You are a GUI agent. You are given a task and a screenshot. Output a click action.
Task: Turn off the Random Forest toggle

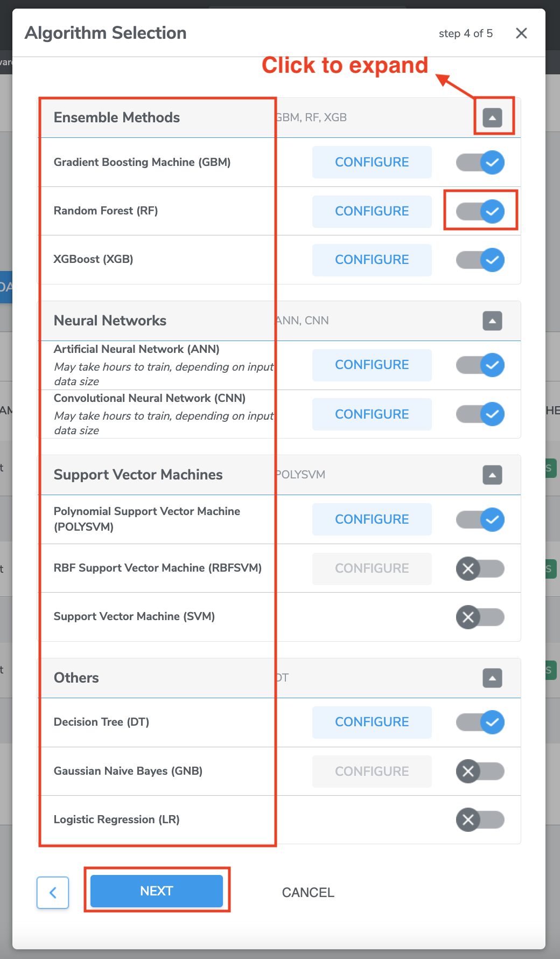[480, 211]
